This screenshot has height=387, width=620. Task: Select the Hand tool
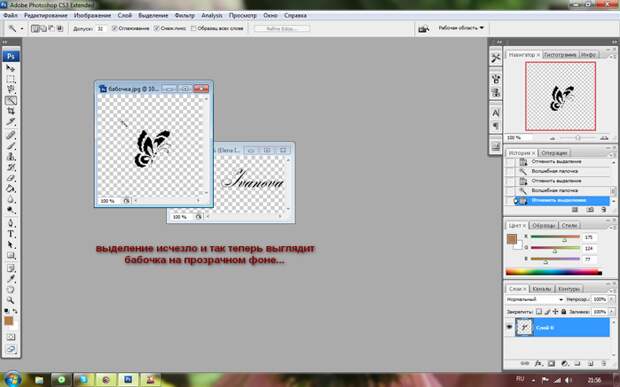(11, 290)
